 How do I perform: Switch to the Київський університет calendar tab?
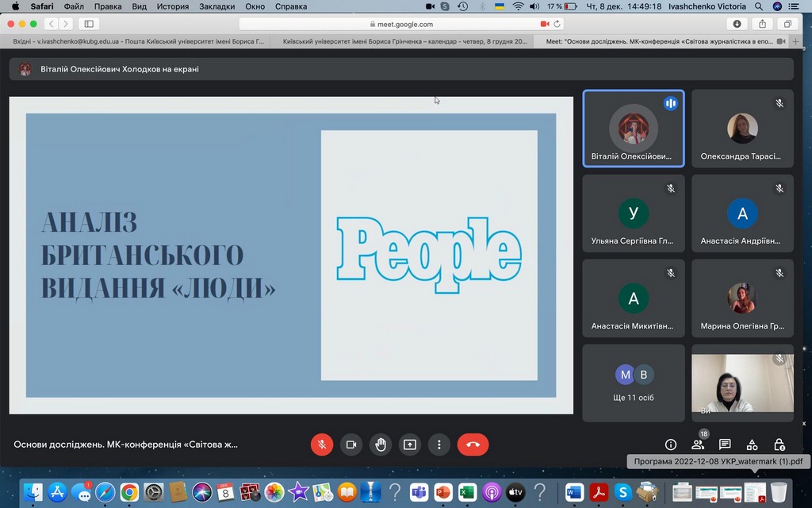point(404,41)
